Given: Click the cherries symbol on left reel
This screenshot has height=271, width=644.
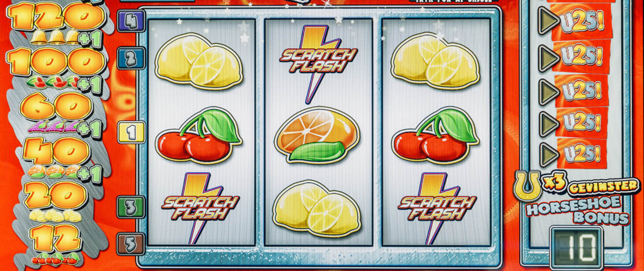Looking at the screenshot, I should (x=199, y=135).
